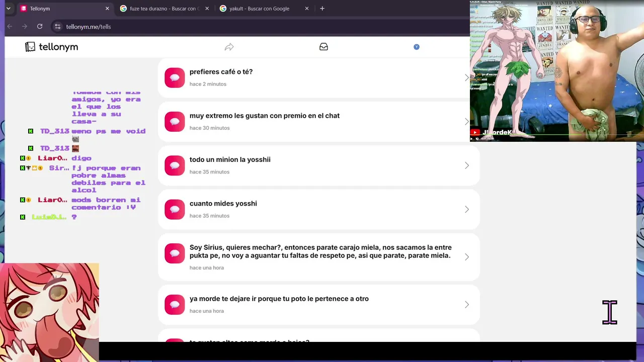Viewport: 644px width, 362px height.
Task: Open the profile avatar icon in header
Action: click(416, 47)
